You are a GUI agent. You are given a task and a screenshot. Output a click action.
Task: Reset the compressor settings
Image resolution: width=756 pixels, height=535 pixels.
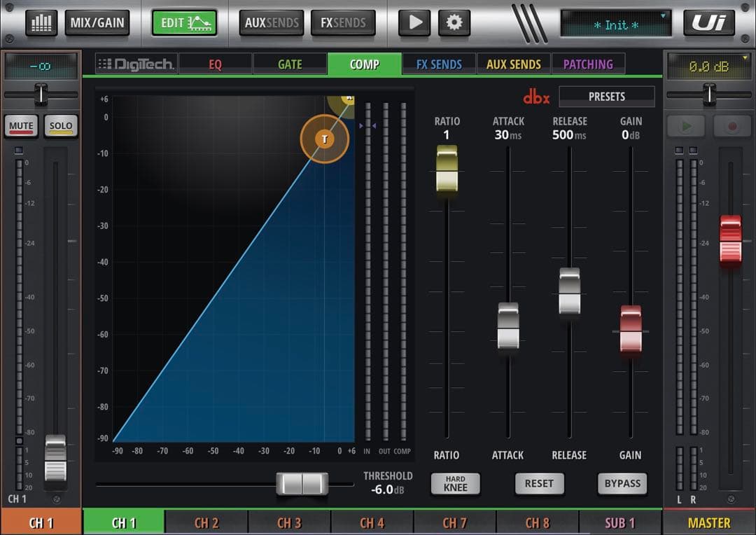click(539, 483)
